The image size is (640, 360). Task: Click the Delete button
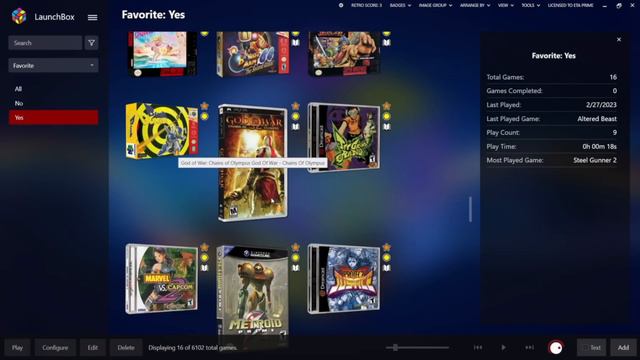click(126, 348)
